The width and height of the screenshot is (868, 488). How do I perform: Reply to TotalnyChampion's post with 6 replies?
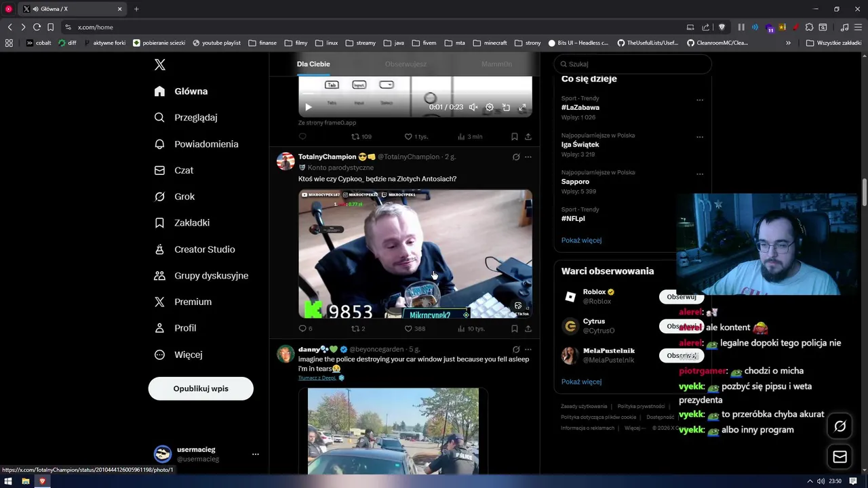pyautogui.click(x=305, y=329)
